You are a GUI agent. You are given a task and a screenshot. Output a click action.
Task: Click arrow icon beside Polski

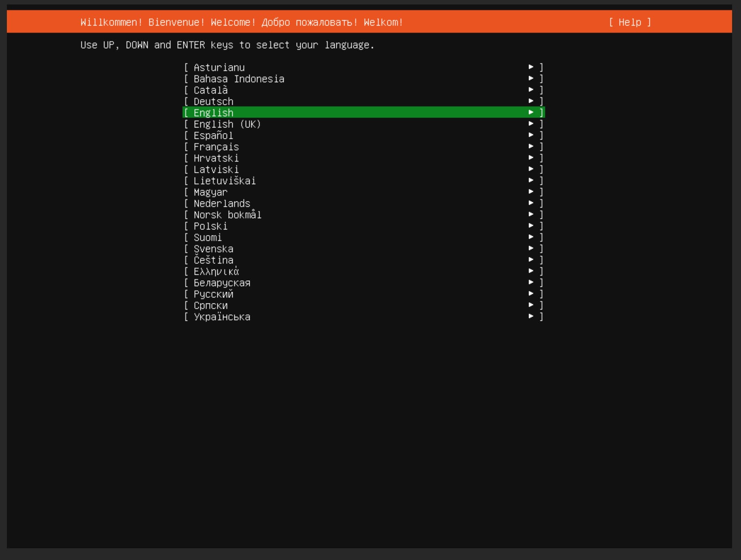coord(531,225)
